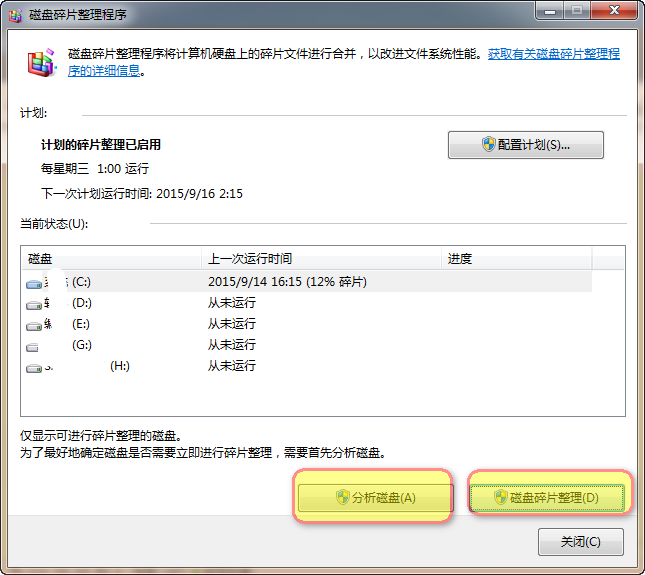Click the 配置计划(S)... button
Screen dimensions: 645x575
click(x=525, y=145)
